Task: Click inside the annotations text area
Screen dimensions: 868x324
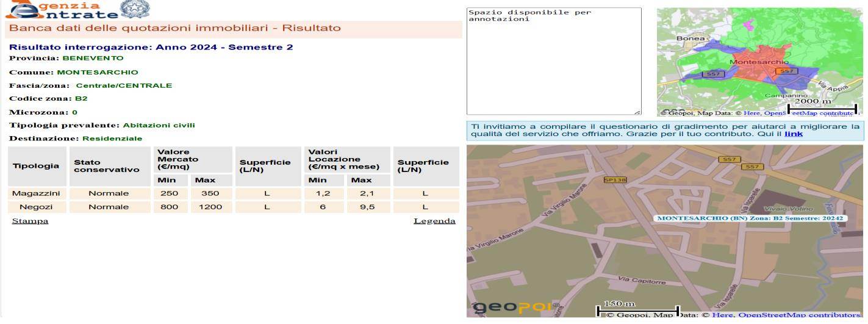Action: pyautogui.click(x=553, y=61)
